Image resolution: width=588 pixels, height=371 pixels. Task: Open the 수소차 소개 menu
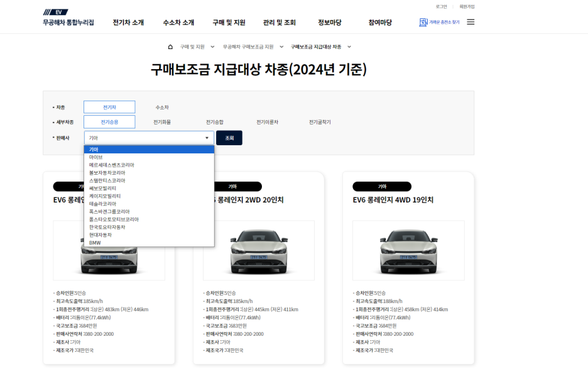click(x=178, y=23)
